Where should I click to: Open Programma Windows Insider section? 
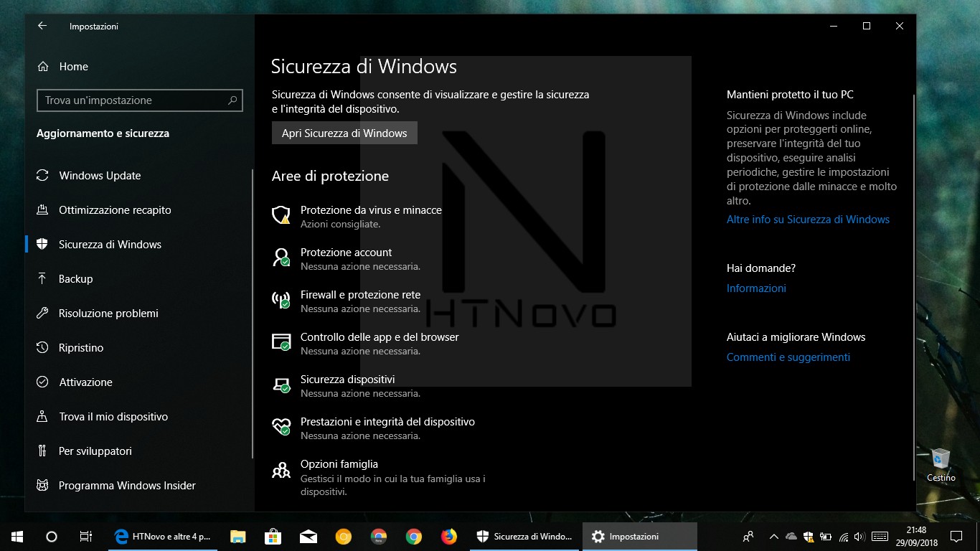[116, 486]
